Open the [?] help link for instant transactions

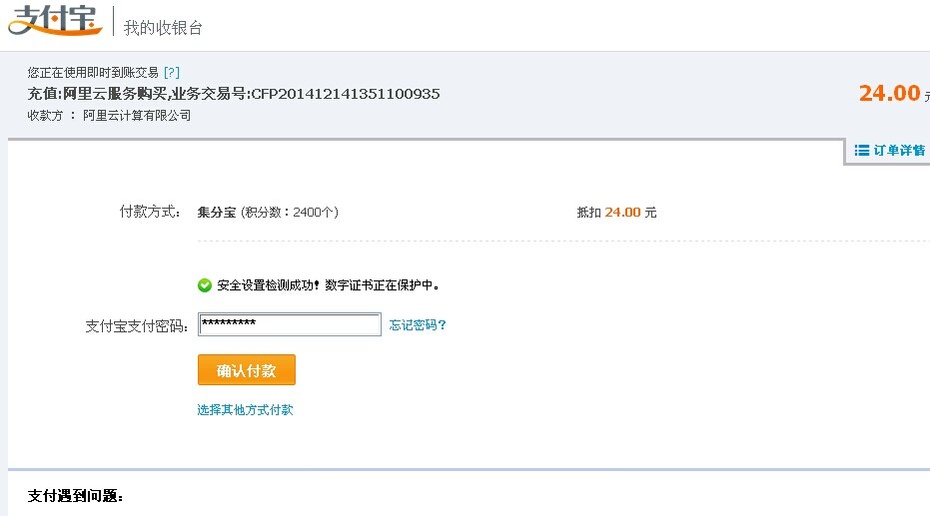pyautogui.click(x=171, y=72)
